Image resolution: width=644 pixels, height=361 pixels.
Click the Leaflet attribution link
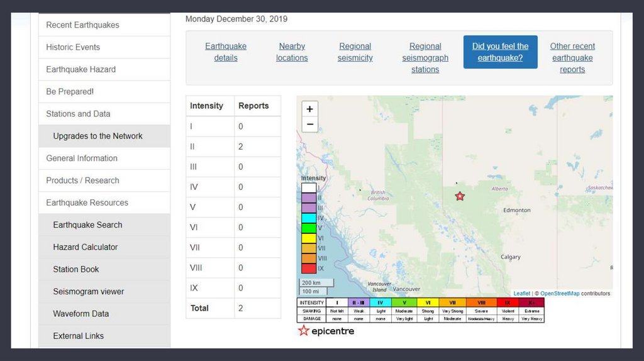(521, 294)
